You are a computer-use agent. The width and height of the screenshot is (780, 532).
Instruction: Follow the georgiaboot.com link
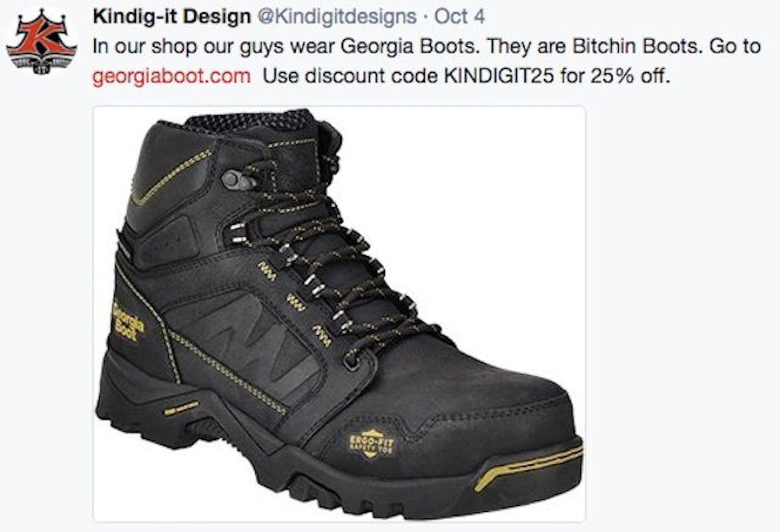[171, 76]
